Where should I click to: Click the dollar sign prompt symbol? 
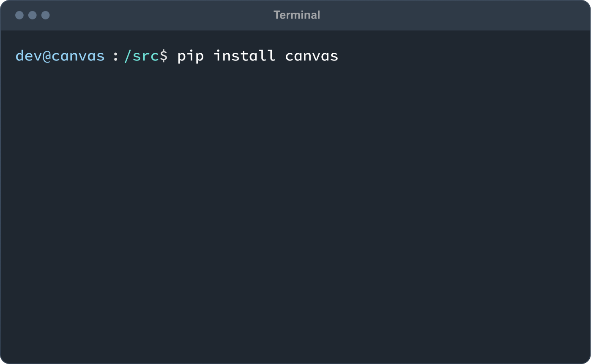(x=164, y=56)
